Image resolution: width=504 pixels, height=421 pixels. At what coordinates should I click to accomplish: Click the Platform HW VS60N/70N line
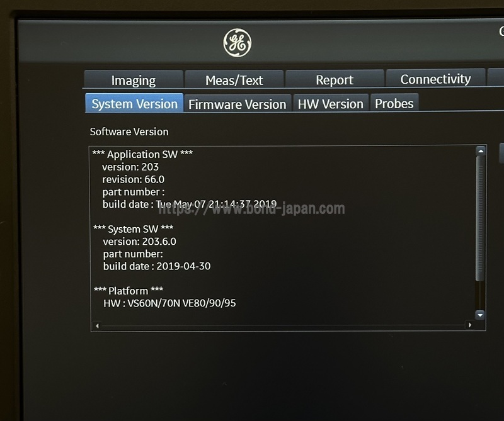(x=169, y=303)
